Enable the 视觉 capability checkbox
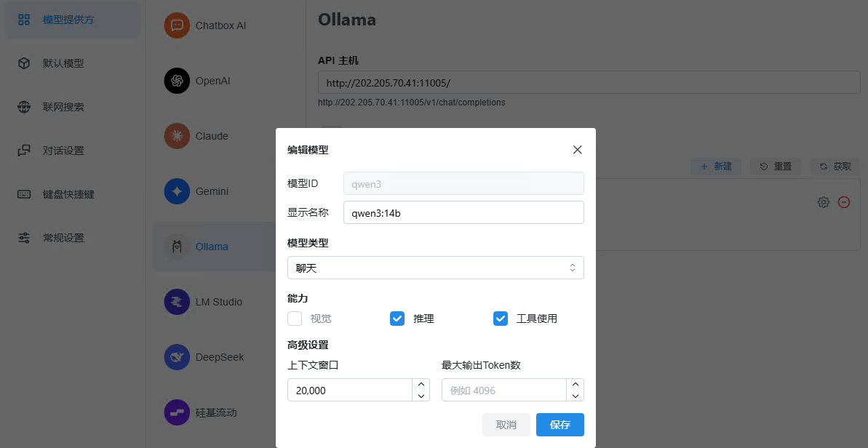The width and height of the screenshot is (868, 448). [294, 319]
